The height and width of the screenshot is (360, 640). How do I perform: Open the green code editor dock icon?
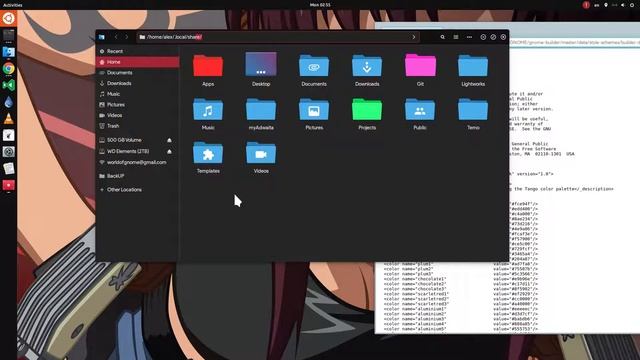click(x=9, y=85)
